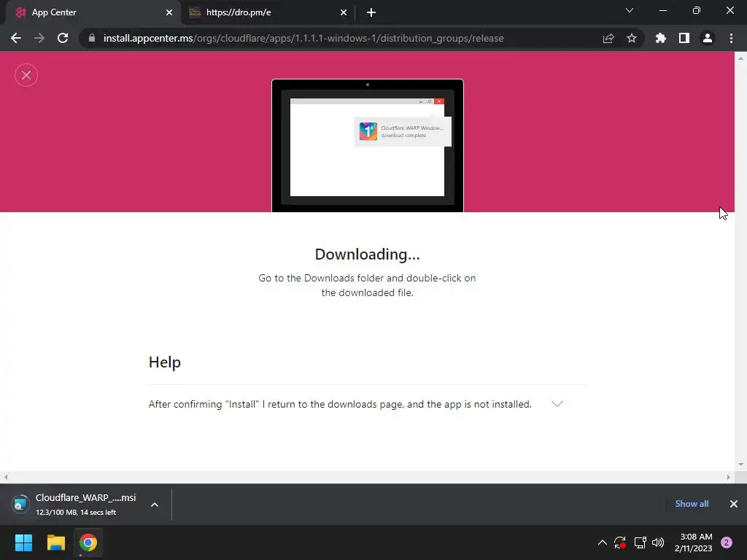Click the Help heading
This screenshot has height=560, width=747.
165,362
